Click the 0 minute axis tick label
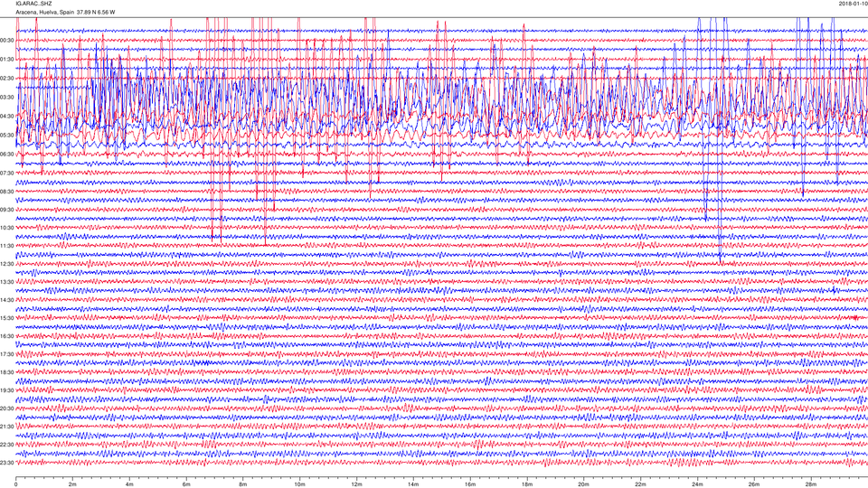This screenshot has width=868, height=488. [16, 484]
